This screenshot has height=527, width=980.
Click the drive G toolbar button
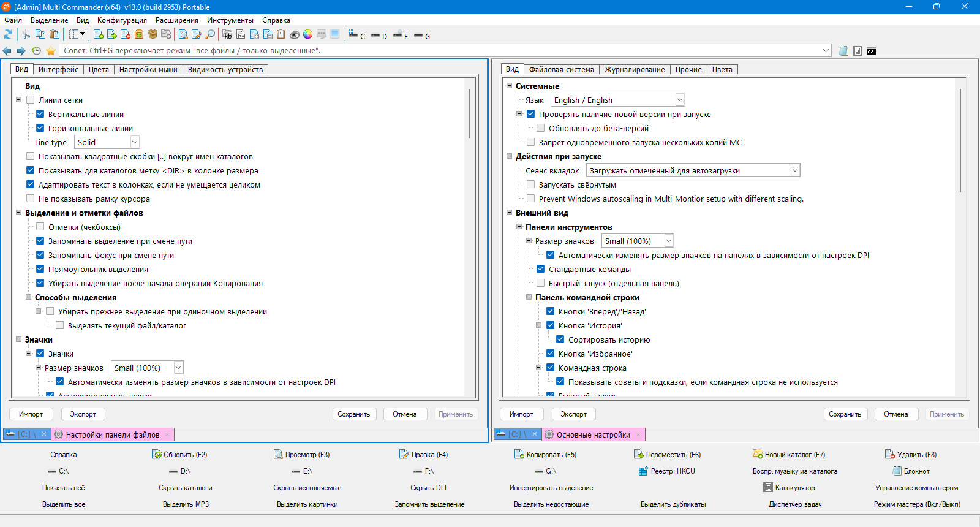pos(422,36)
